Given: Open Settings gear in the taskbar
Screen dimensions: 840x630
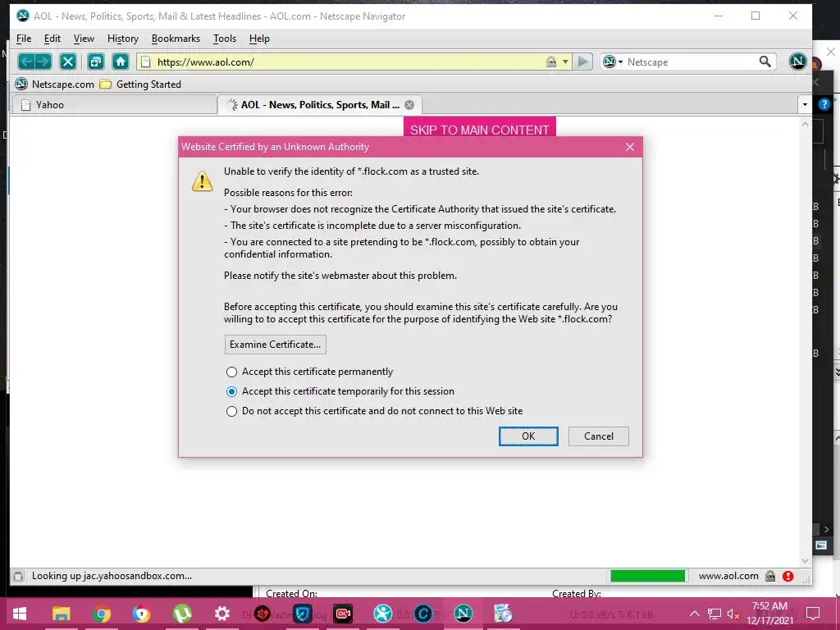Looking at the screenshot, I should 221,614.
